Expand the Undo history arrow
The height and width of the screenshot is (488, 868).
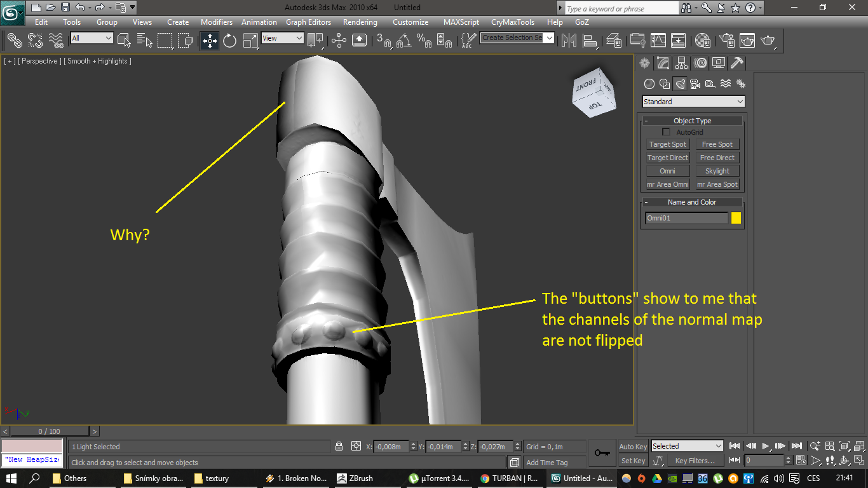pos(89,8)
